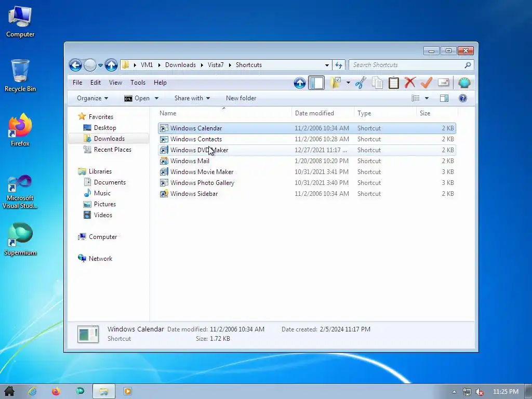Click the Downloads breadcrumb segment
532x399 pixels.
click(x=180, y=65)
